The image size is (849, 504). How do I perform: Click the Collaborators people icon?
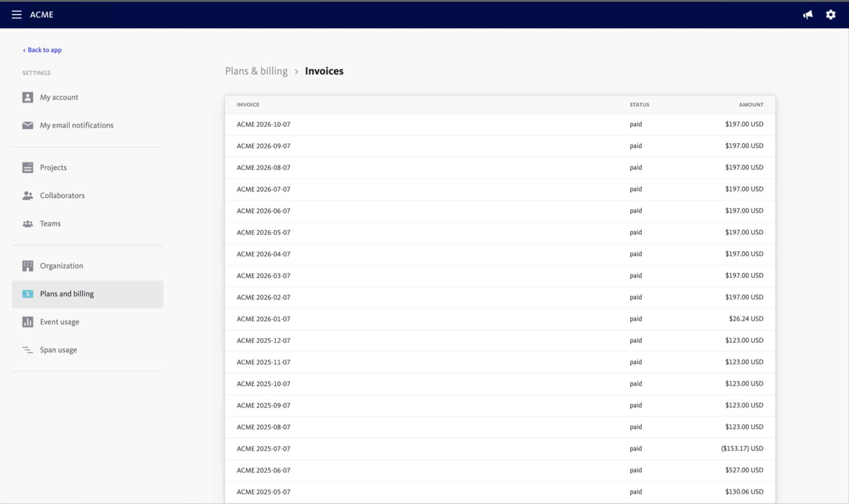(28, 195)
